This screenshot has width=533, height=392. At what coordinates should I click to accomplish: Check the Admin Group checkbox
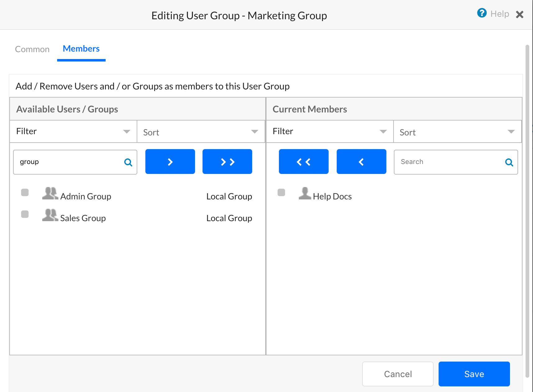25,193
